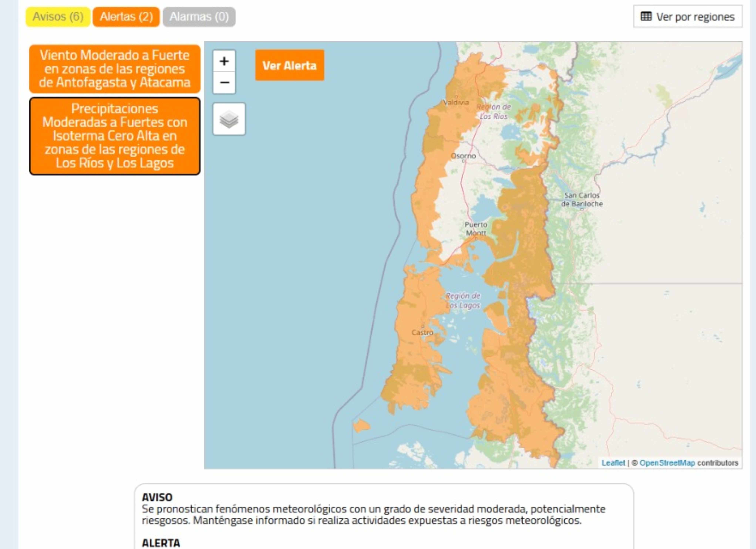Select Precipitaciones Moderadas a Fuertes alert
The width and height of the screenshot is (756, 549).
coord(115,136)
